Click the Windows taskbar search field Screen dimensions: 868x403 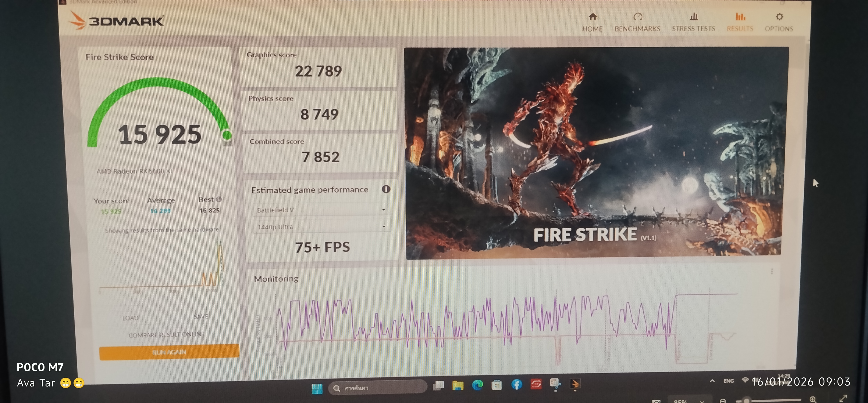[377, 388]
